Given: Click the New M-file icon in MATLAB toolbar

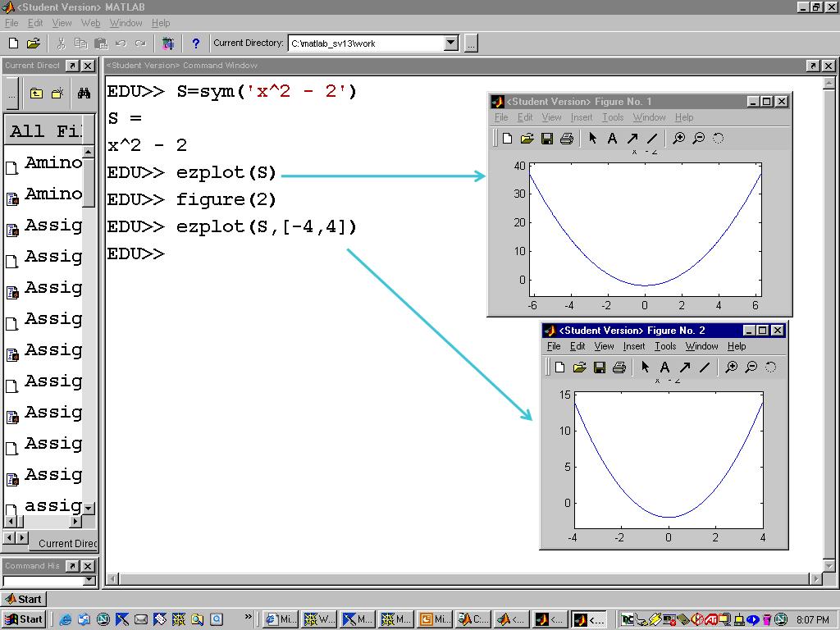Looking at the screenshot, I should pos(14,43).
